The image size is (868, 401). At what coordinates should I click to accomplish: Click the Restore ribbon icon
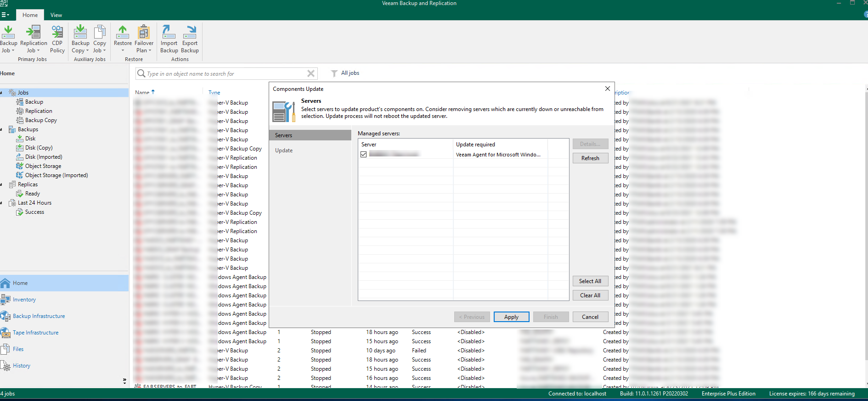(123, 32)
